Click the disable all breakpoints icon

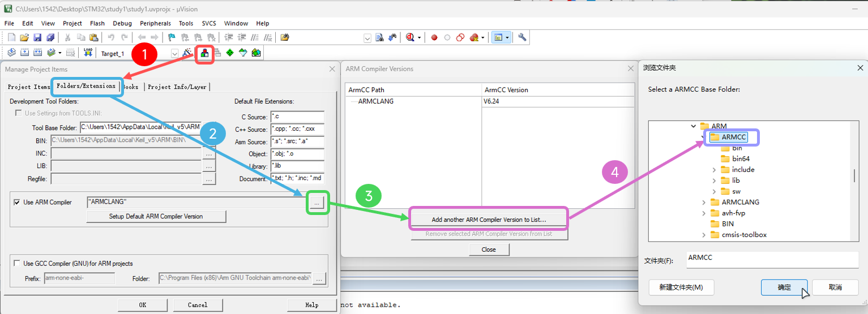[x=460, y=37]
